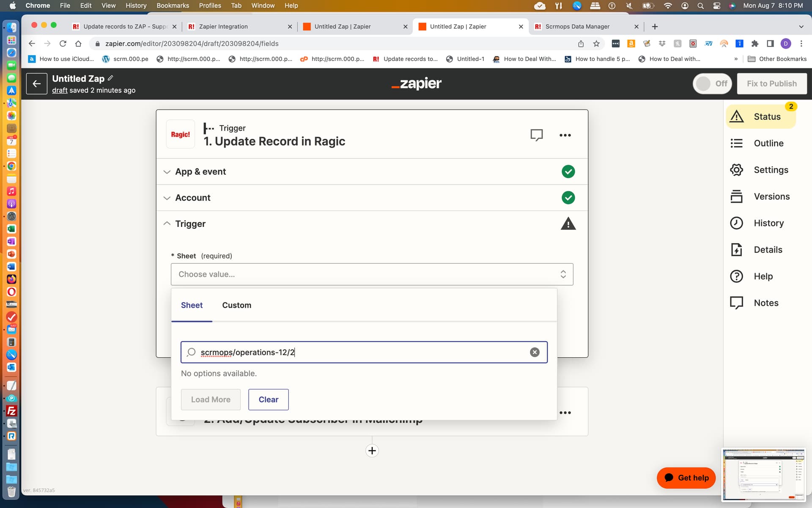Show more bookmarks chevron
This screenshot has height=508, width=812.
[736, 59]
